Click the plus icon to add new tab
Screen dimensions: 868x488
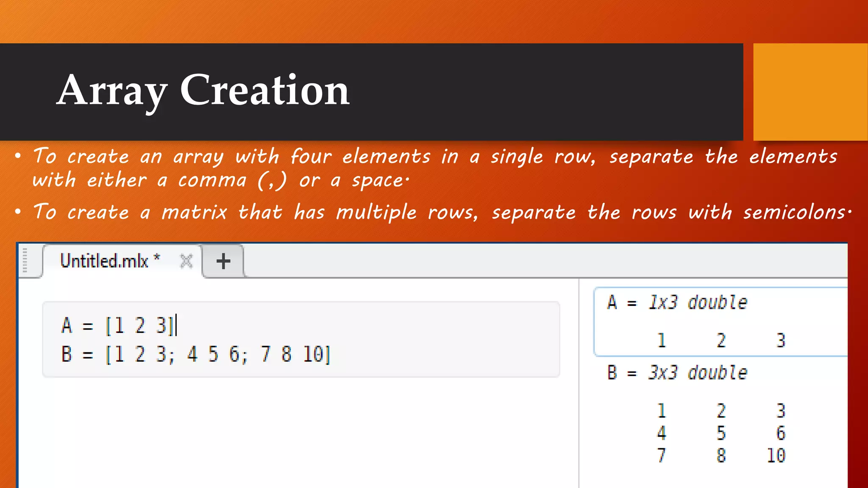coord(223,261)
